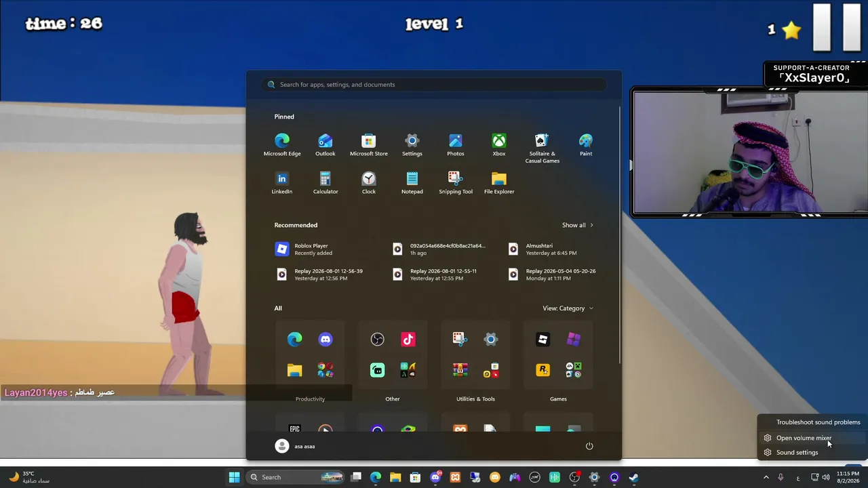Open Replay 2026-05-04 05-20-26
The height and width of the screenshot is (488, 868).
click(x=552, y=274)
